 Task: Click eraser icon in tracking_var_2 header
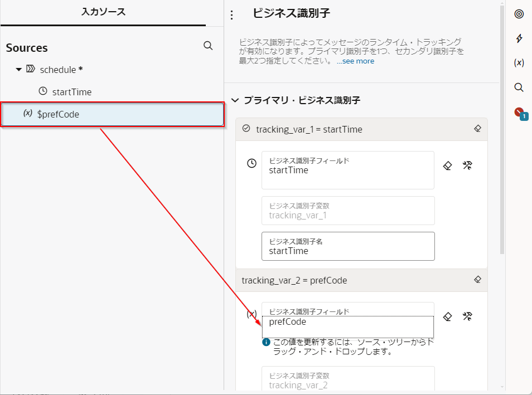(x=477, y=280)
